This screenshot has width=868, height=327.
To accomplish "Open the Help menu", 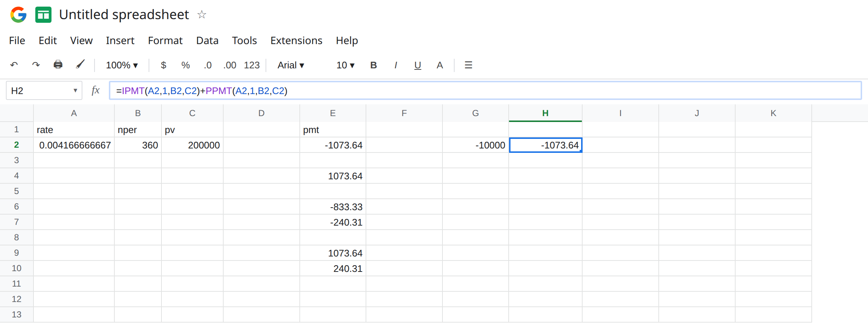I will coord(347,40).
